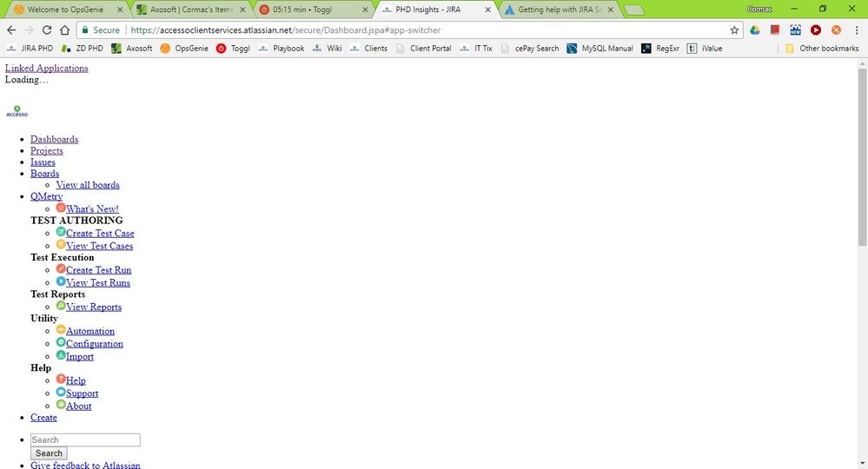Click the Support icon
Image resolution: width=868 pixels, height=469 pixels.
pos(61,392)
